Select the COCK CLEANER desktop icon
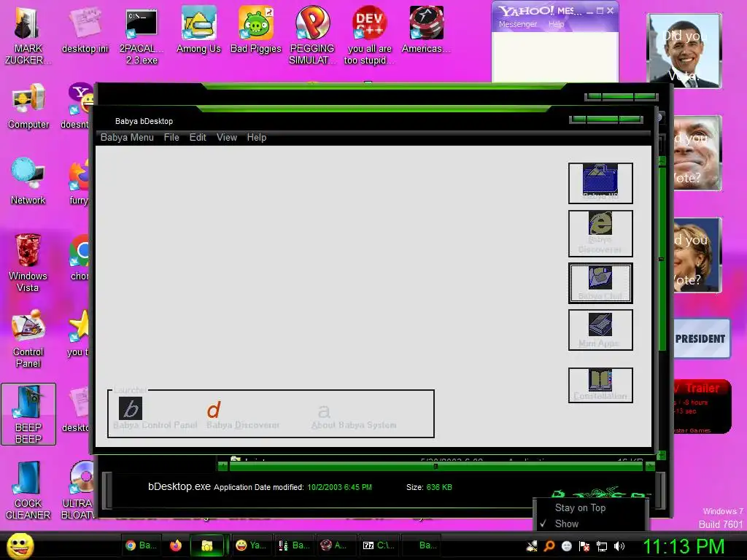 28,491
